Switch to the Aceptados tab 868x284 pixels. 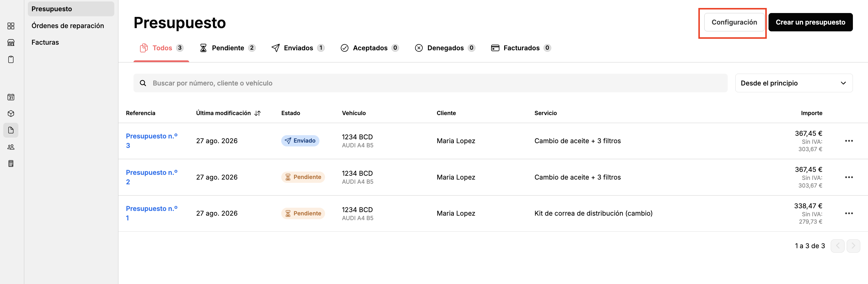coord(370,48)
